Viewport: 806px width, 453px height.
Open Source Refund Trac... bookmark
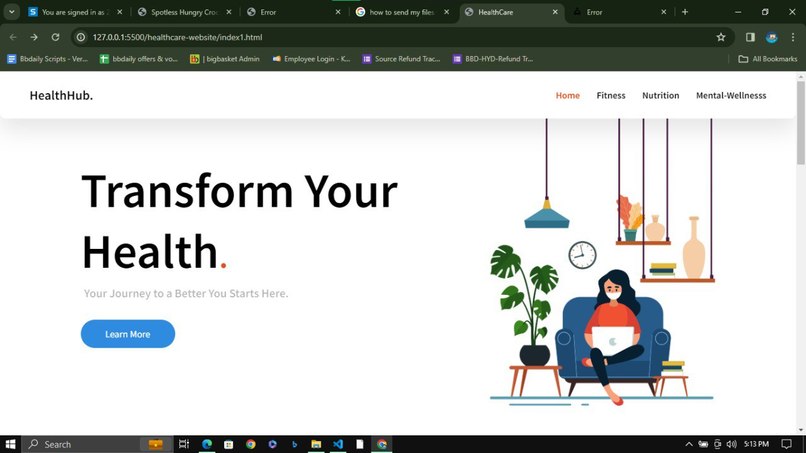[x=401, y=59]
